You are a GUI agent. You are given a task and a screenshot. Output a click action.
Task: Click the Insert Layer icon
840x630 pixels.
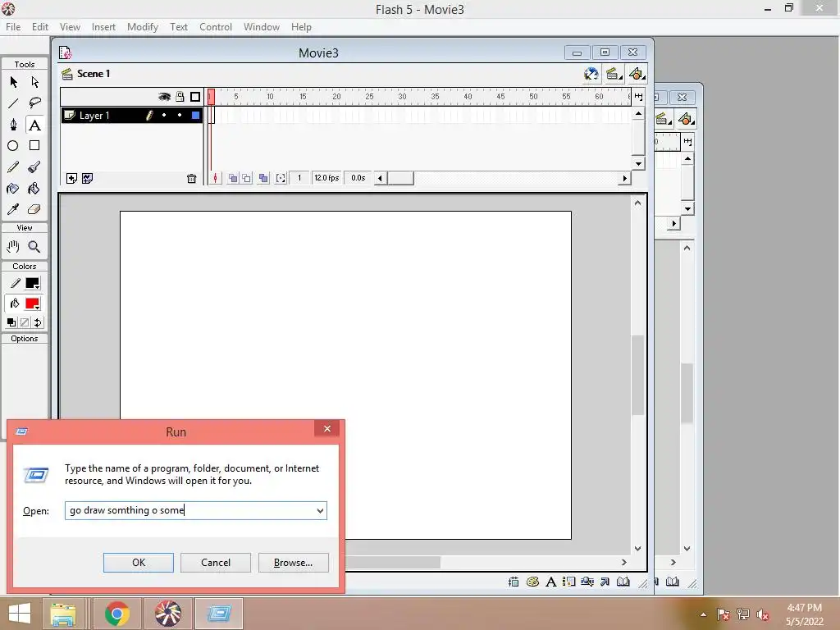coord(71,178)
